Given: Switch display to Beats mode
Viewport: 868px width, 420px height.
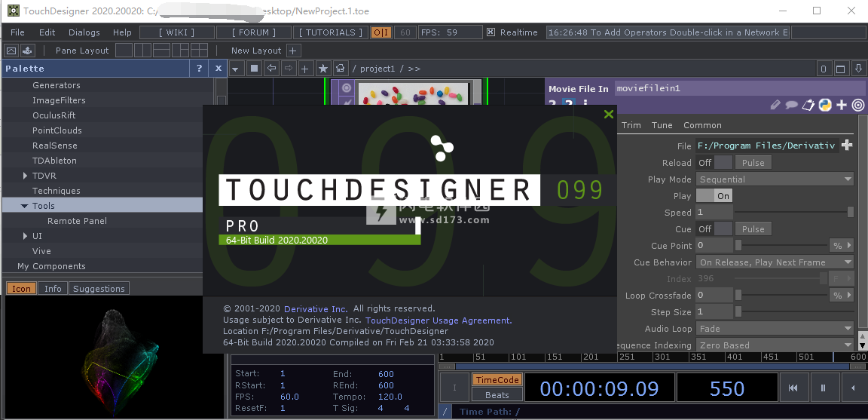Looking at the screenshot, I should pos(497,395).
